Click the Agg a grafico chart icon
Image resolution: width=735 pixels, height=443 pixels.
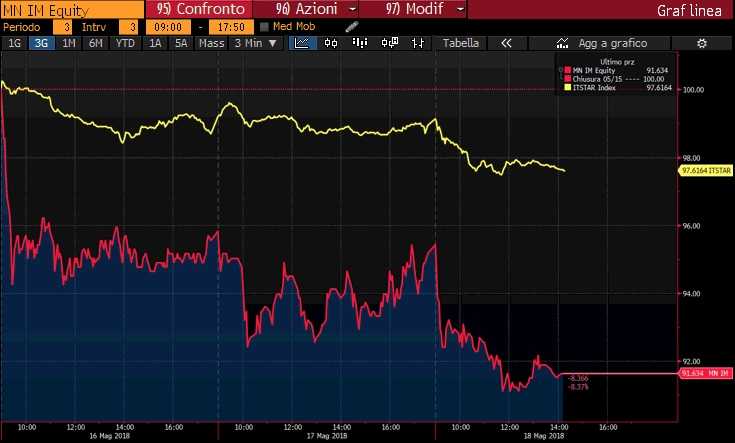click(x=562, y=43)
